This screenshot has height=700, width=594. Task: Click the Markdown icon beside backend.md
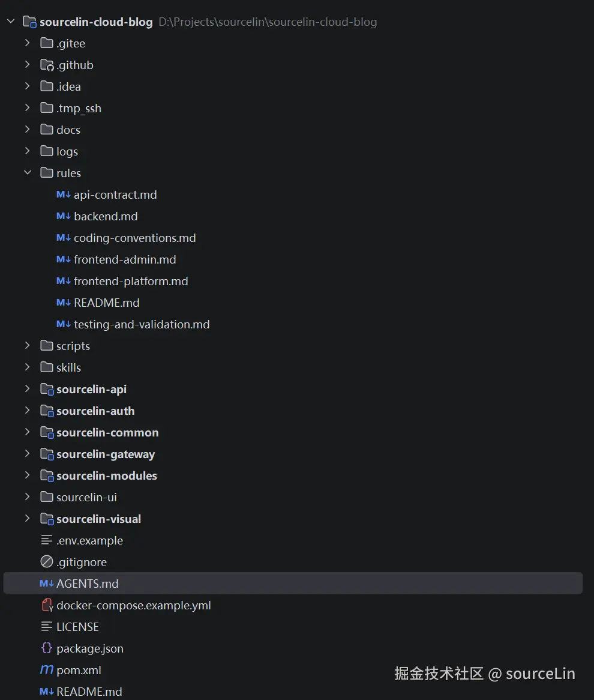(64, 216)
